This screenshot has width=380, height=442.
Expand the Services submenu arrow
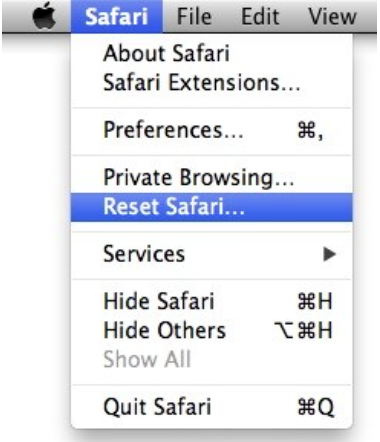pyautogui.click(x=329, y=254)
